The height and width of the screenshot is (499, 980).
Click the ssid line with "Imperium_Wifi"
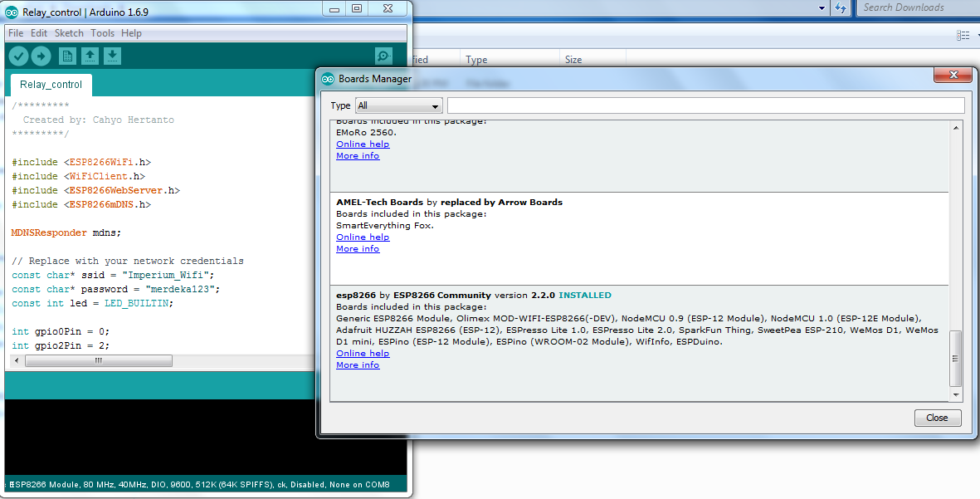click(113, 275)
